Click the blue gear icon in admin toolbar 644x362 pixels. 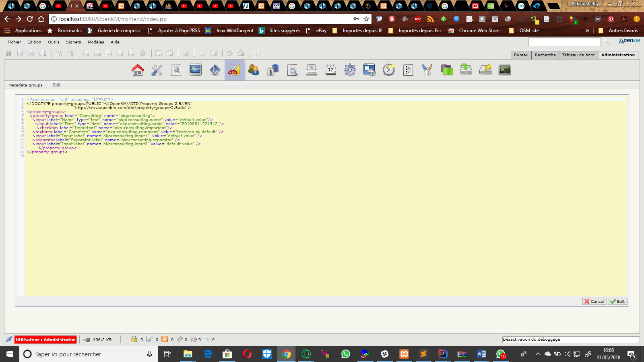pos(350,70)
